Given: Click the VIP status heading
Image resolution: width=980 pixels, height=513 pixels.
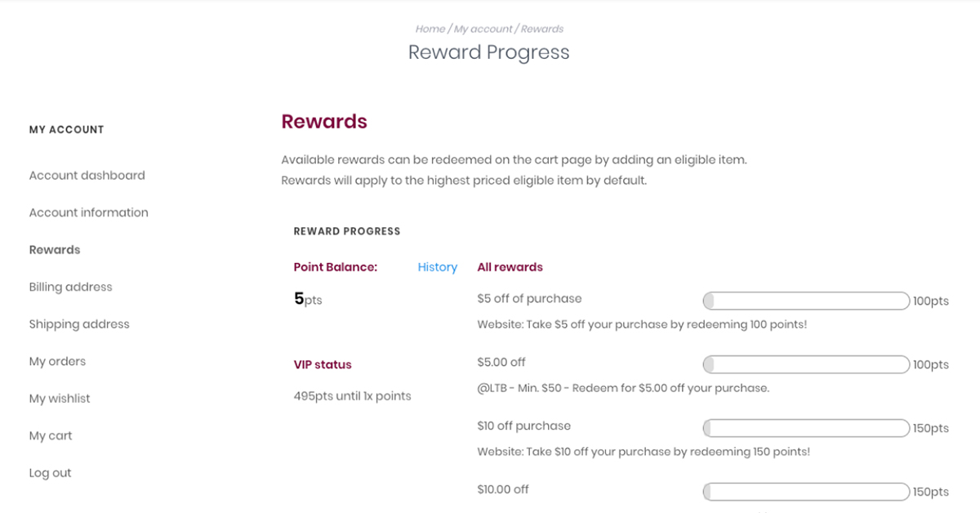Looking at the screenshot, I should tap(322, 364).
